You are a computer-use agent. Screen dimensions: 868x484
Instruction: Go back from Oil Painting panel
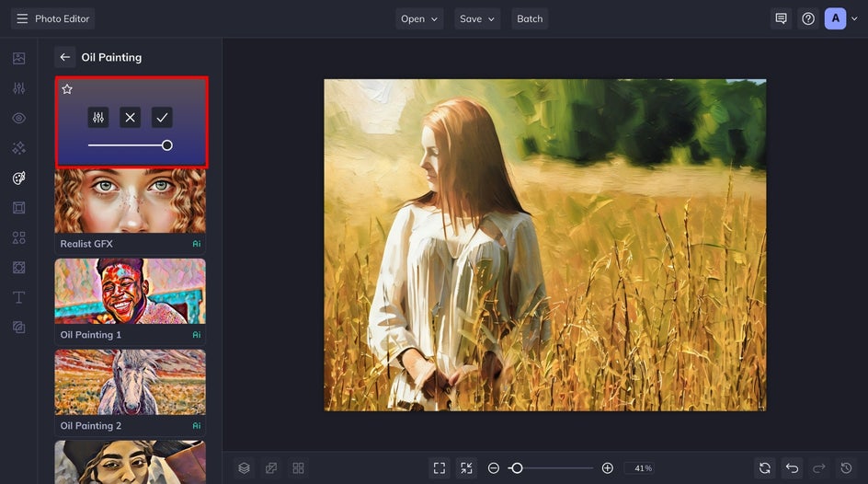[x=64, y=57]
